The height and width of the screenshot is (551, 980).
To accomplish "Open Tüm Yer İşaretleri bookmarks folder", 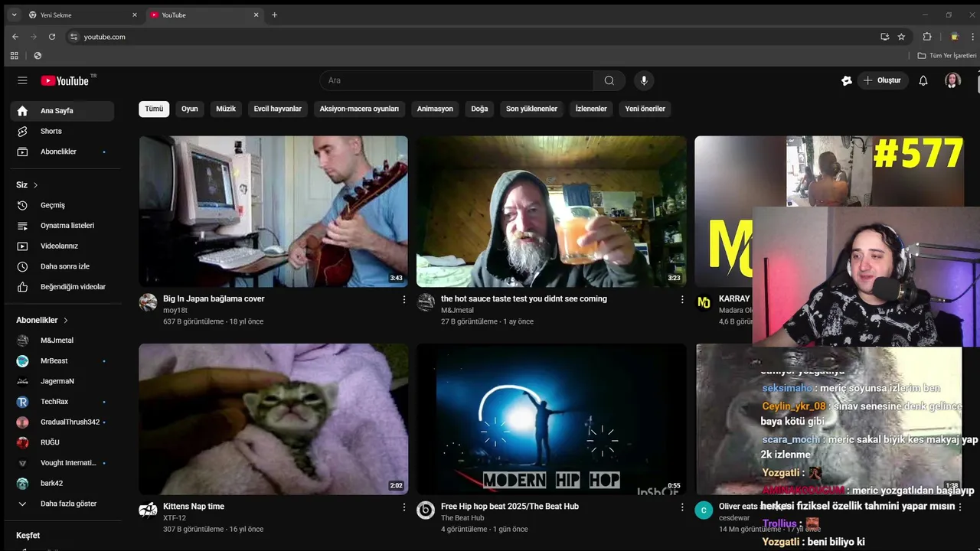I will [x=947, y=56].
